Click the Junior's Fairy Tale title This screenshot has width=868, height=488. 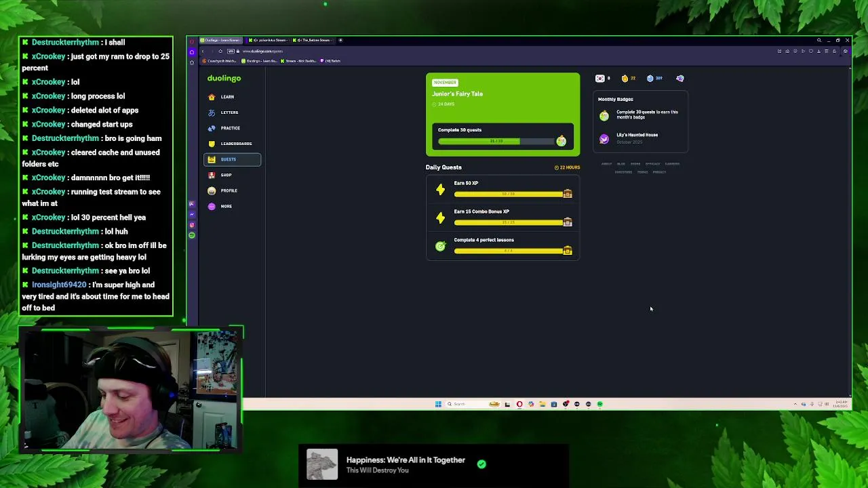tap(458, 94)
